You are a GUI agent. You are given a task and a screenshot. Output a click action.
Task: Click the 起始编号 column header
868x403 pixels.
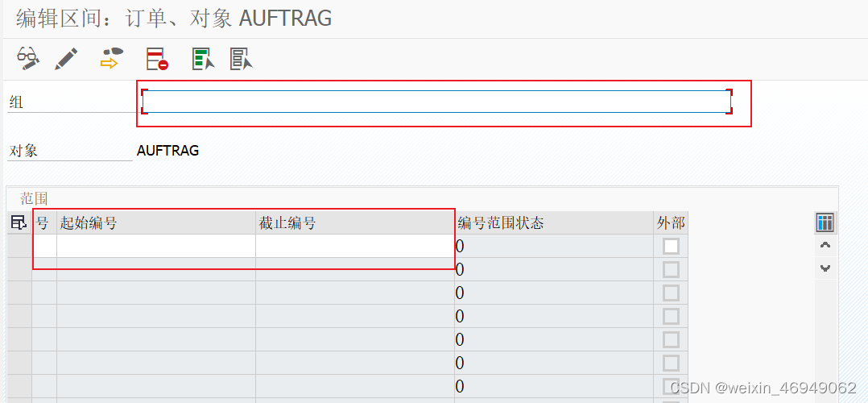click(x=156, y=222)
